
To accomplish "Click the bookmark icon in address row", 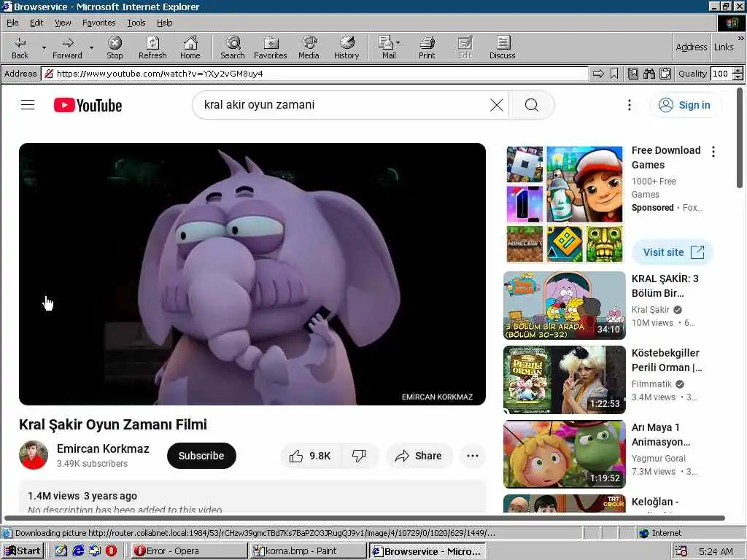I will [x=614, y=74].
